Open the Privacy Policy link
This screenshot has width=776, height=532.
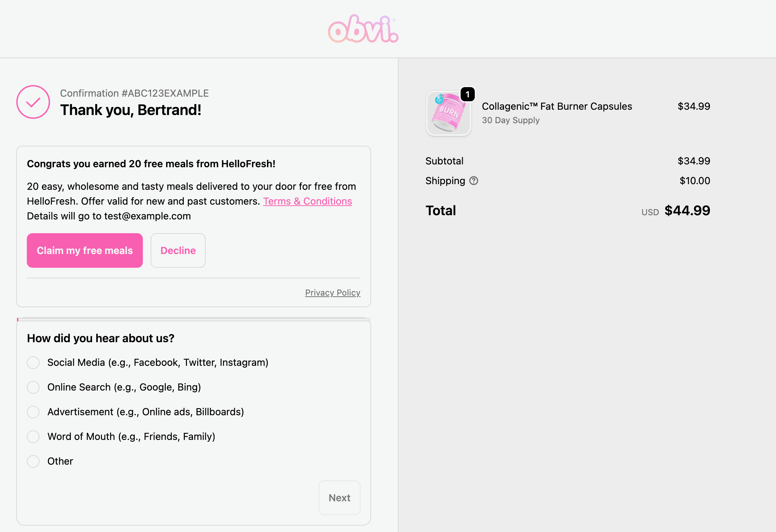click(333, 292)
